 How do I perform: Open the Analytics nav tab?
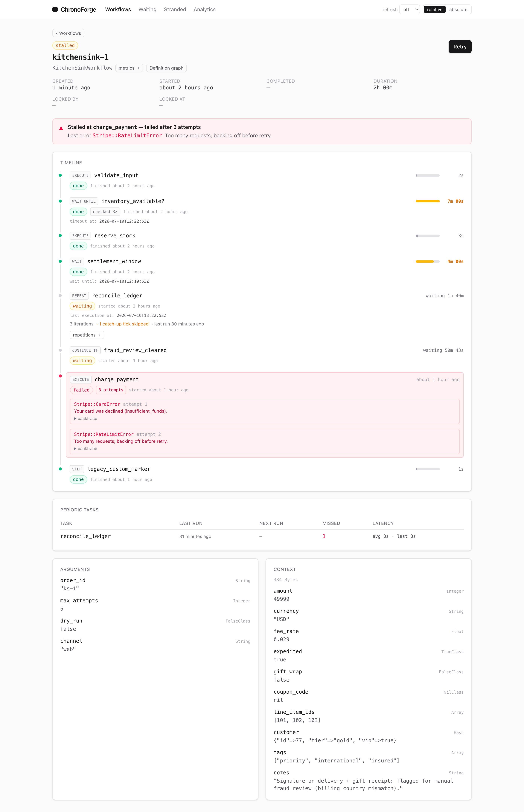coord(205,10)
